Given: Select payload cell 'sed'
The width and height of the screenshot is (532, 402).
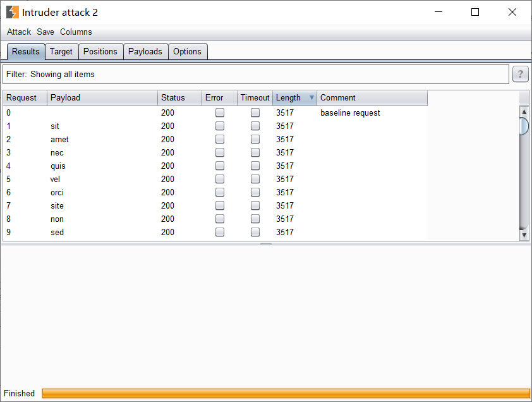Looking at the screenshot, I should point(102,232).
